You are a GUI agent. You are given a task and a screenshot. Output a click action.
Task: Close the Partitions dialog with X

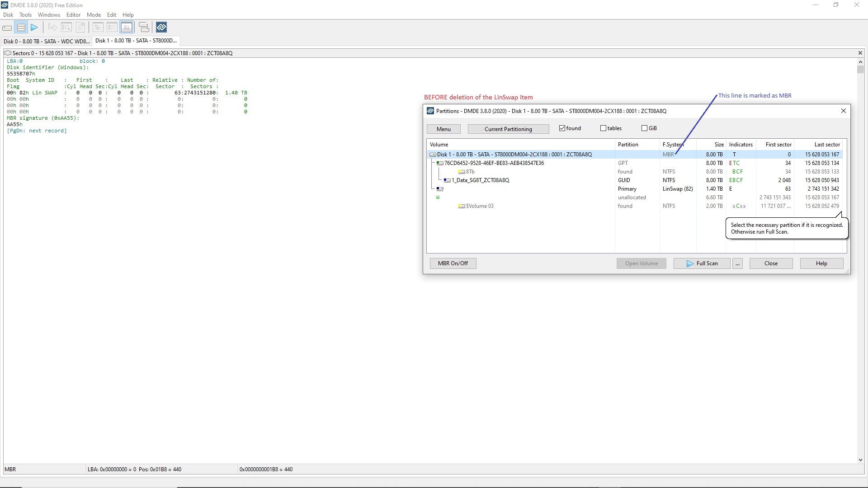843,111
